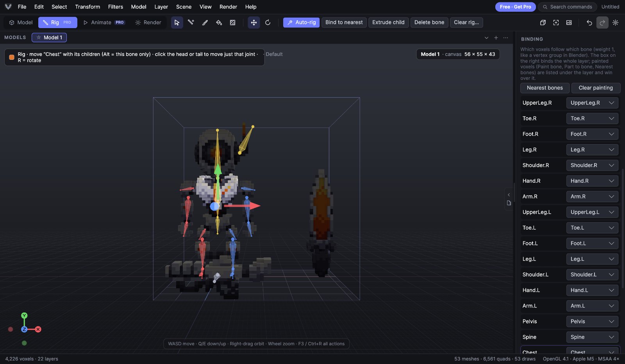
Task: Click the Delete bone button
Action: click(x=429, y=23)
